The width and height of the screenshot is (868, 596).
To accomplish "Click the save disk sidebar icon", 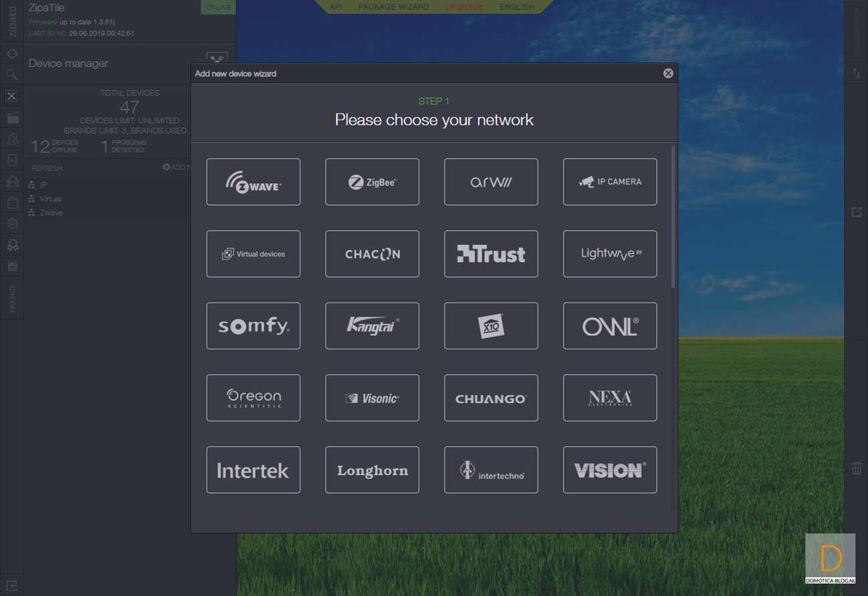I will click(x=11, y=267).
